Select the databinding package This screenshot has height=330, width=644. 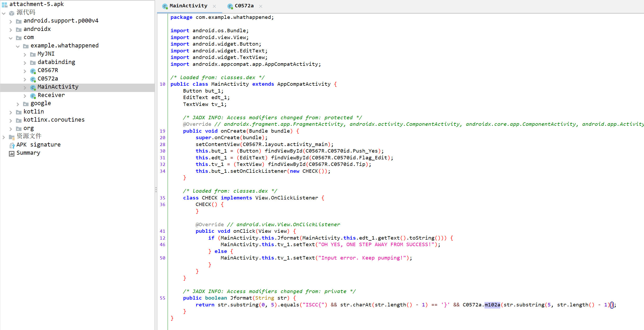56,62
